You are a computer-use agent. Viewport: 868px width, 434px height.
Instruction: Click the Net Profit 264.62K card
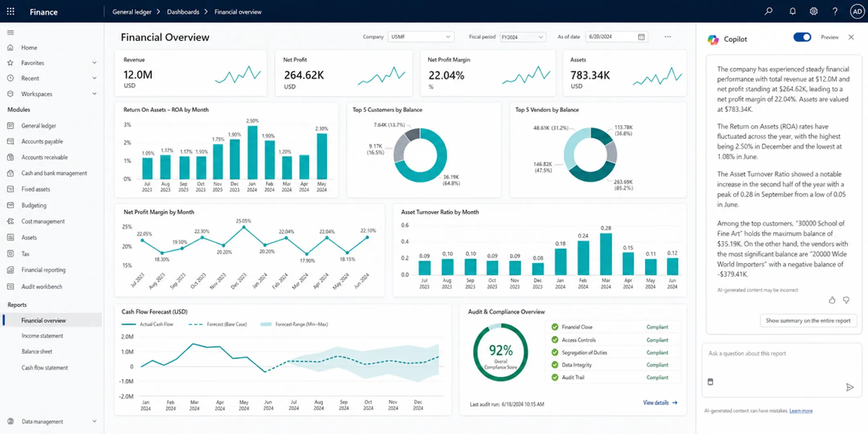[x=344, y=73]
